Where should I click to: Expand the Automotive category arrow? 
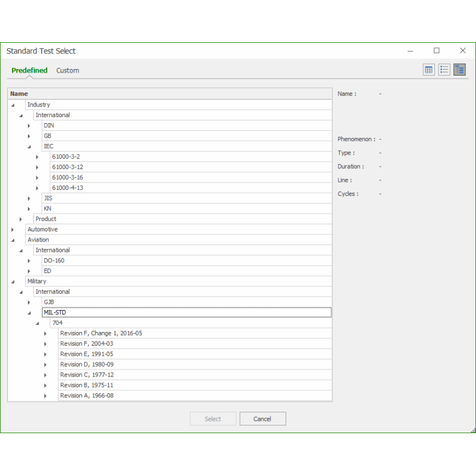(12, 230)
